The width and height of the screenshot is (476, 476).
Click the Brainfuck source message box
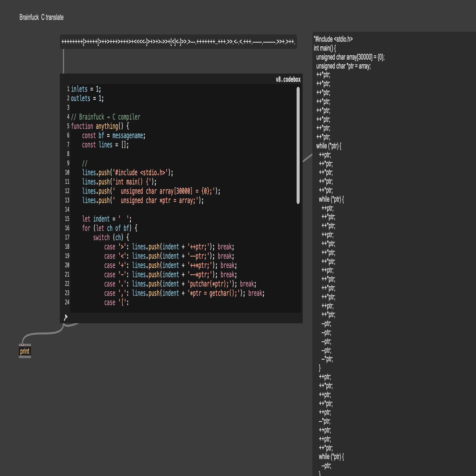click(178, 42)
